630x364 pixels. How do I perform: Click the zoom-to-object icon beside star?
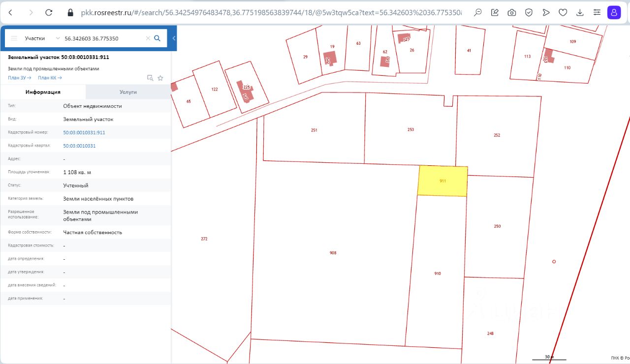click(x=151, y=78)
